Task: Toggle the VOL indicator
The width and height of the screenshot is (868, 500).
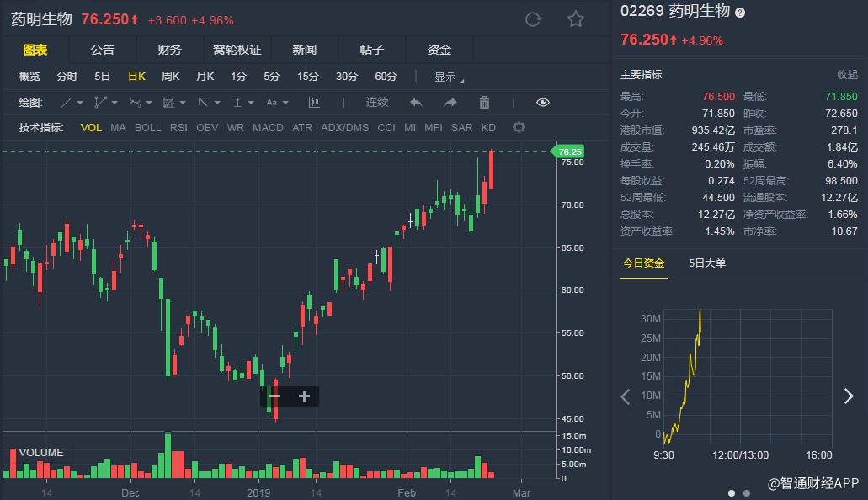Action: coord(91,128)
